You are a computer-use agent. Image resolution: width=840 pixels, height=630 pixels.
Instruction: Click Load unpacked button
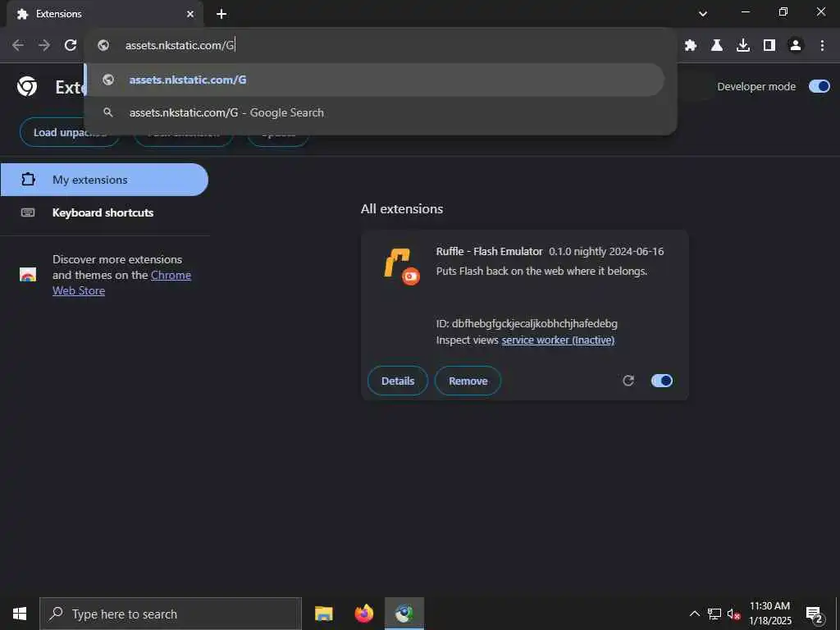click(70, 132)
